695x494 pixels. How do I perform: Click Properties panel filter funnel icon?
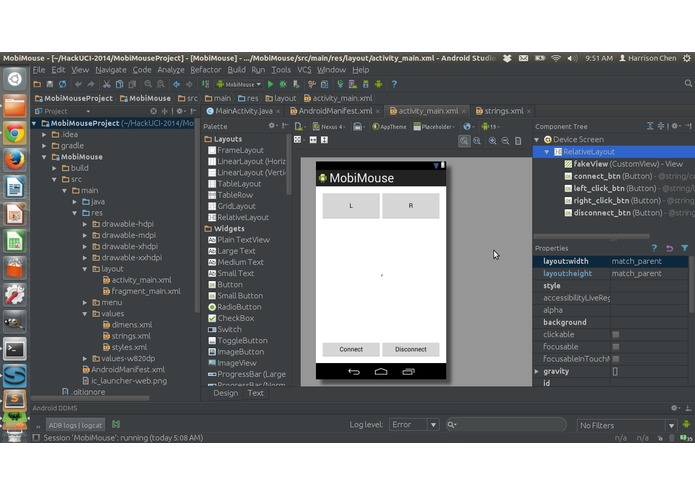point(685,248)
